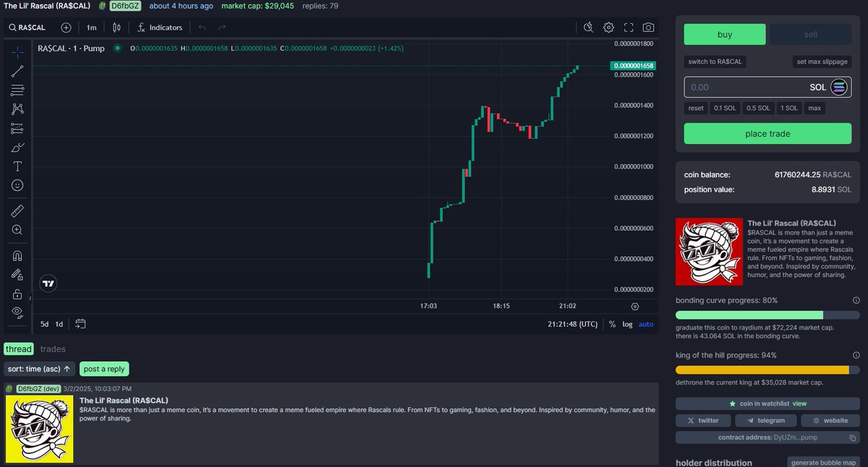This screenshot has width=868, height=467.
Task: Add symbol to compare with plus icon
Action: pos(66,28)
